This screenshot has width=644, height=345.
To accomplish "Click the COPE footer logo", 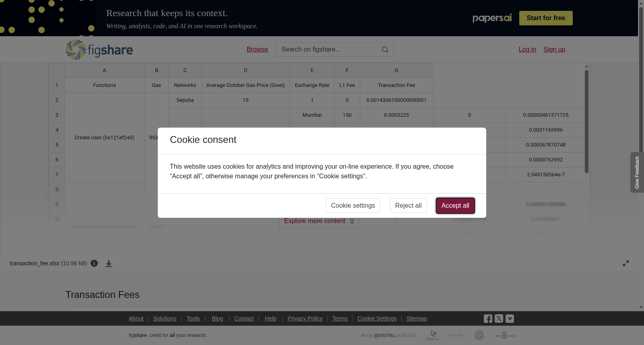I will coord(456,335).
